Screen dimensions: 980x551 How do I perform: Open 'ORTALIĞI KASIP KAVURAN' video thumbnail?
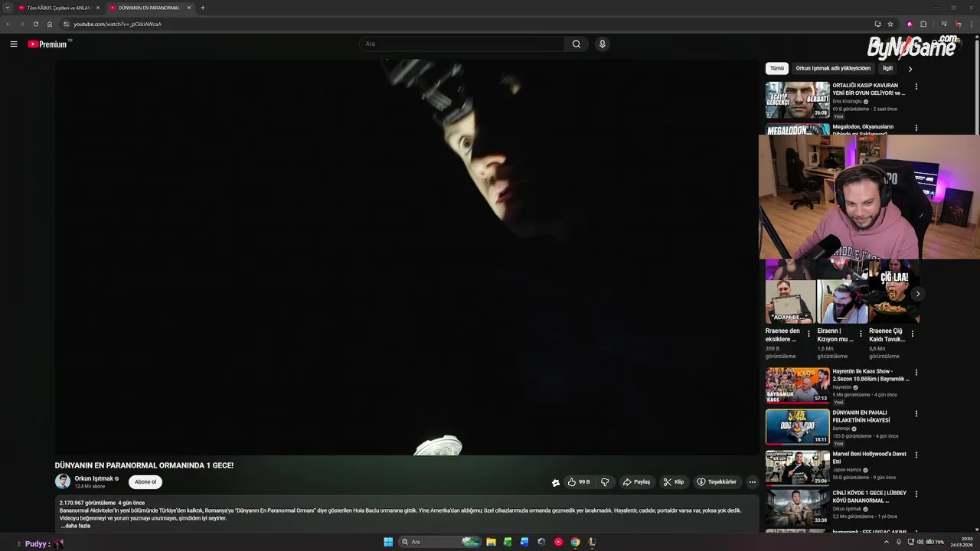[798, 100]
